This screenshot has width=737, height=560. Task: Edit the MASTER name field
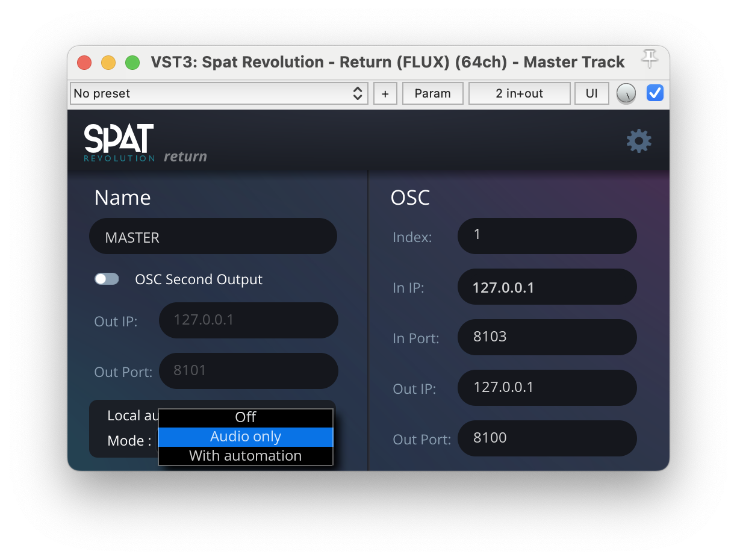pos(213,237)
